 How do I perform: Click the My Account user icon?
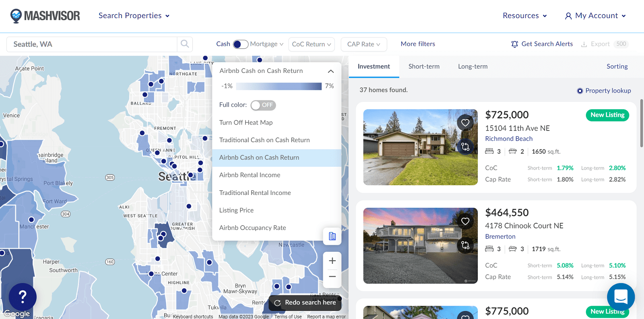click(x=568, y=16)
